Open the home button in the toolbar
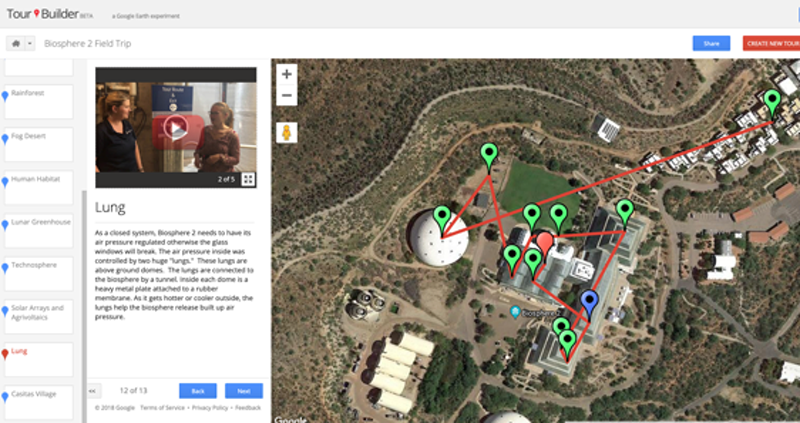 pos(16,43)
